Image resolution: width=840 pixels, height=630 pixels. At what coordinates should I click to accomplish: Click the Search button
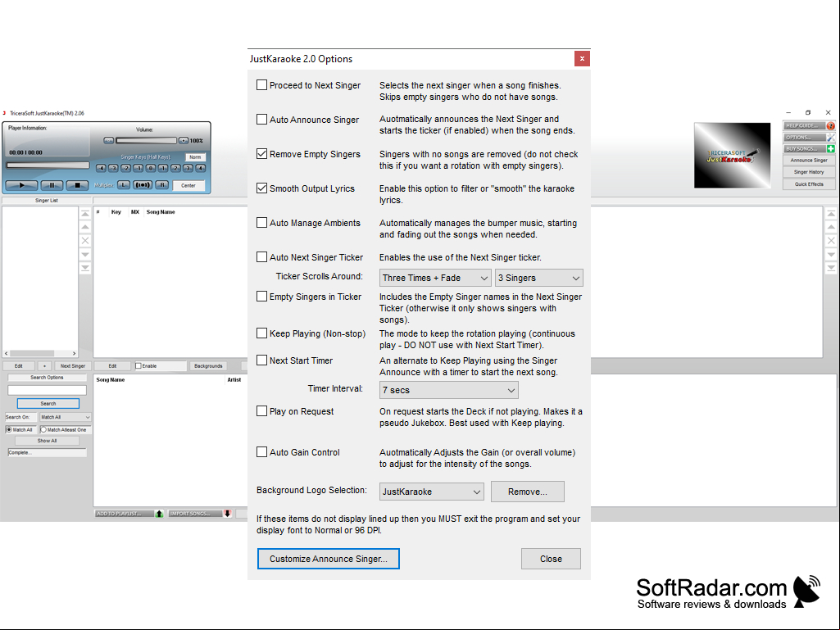click(48, 403)
